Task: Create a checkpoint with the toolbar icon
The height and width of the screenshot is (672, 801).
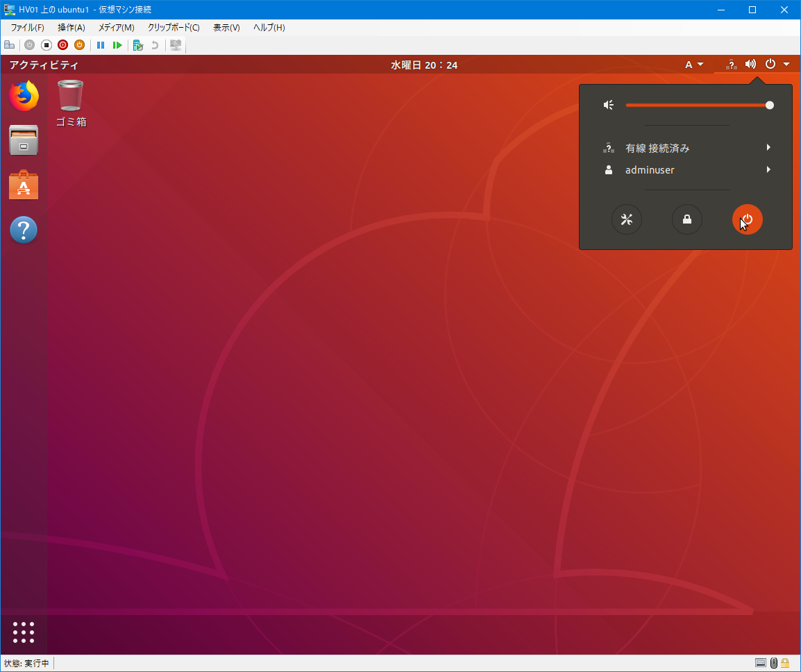Action: (138, 45)
